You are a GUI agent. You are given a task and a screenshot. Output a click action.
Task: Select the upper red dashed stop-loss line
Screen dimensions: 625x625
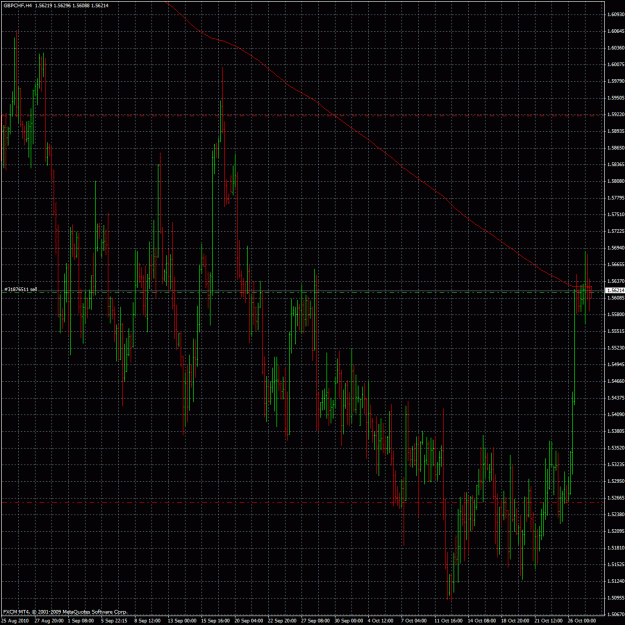point(303,116)
